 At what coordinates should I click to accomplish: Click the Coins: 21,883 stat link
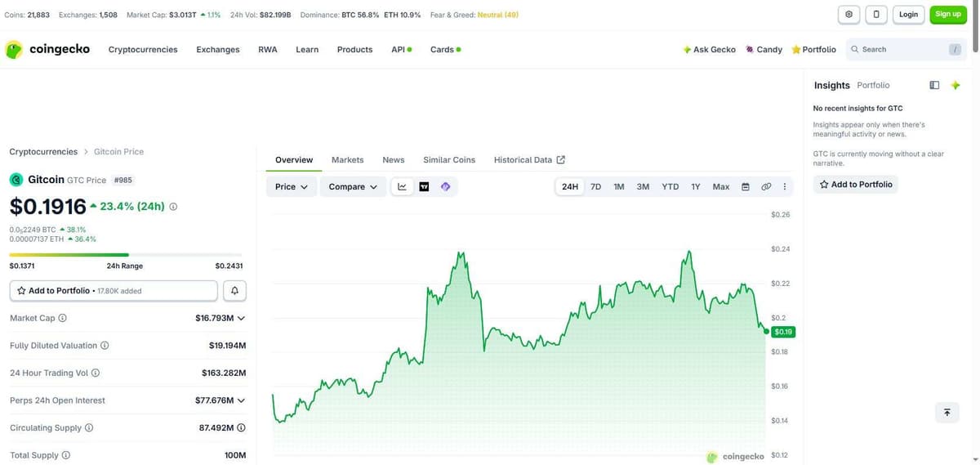[27, 15]
